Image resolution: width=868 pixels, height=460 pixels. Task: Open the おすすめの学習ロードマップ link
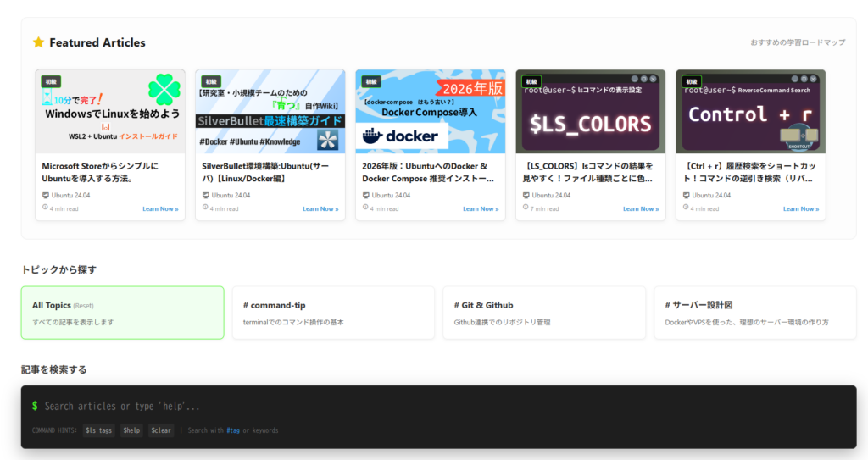[798, 42]
